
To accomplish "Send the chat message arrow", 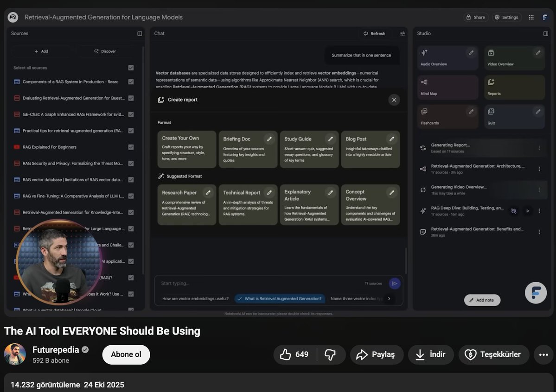I will (x=394, y=284).
